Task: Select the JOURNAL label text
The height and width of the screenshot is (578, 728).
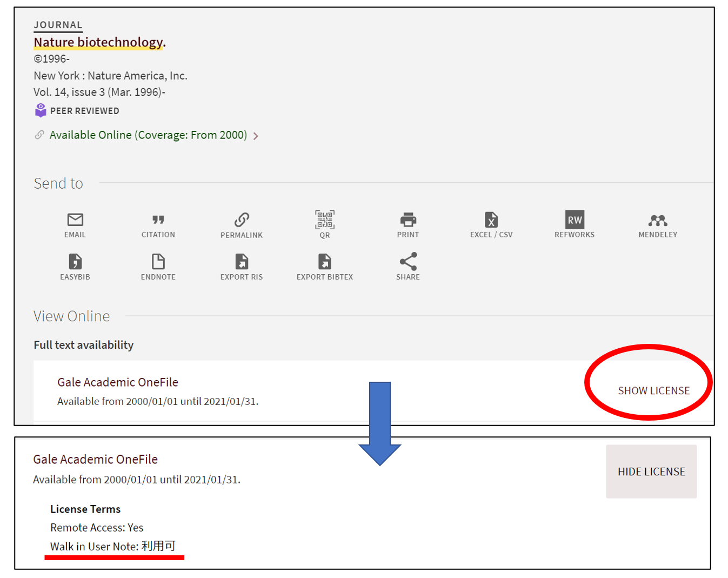Action: 58,25
